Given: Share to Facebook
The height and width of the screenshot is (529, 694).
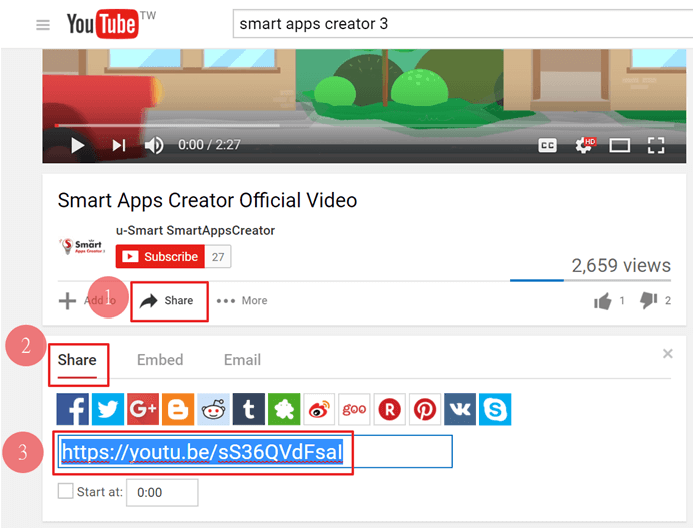Looking at the screenshot, I should 73,409.
